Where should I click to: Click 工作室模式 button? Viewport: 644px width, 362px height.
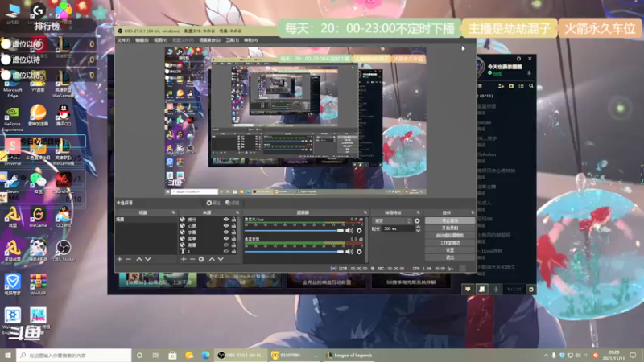pyautogui.click(x=450, y=243)
